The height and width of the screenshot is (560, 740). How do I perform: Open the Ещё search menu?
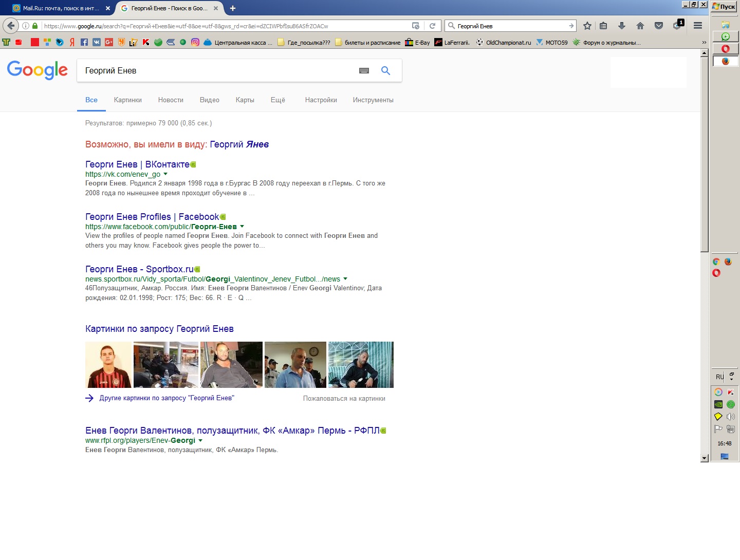pos(278,100)
